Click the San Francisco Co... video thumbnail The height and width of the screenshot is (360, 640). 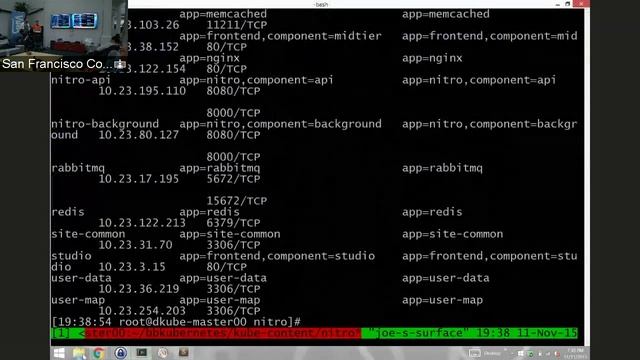click(64, 36)
